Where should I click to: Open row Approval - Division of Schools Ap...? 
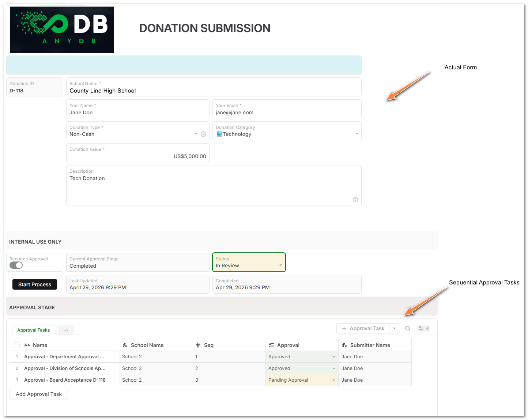65,369
